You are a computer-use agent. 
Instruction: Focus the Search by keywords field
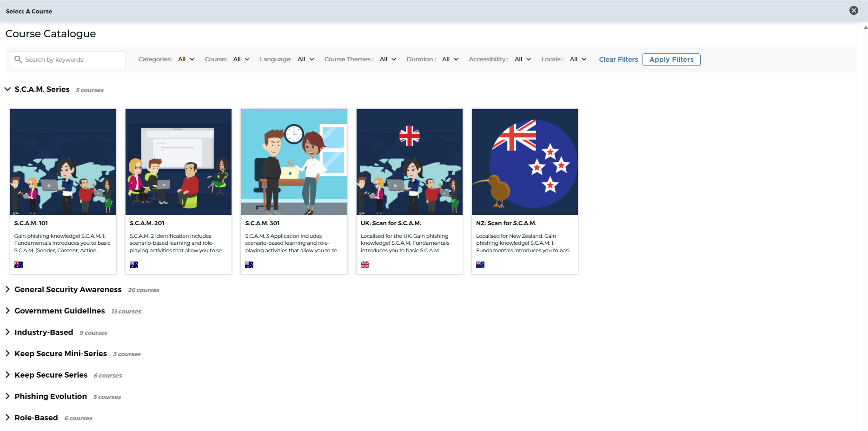point(68,60)
